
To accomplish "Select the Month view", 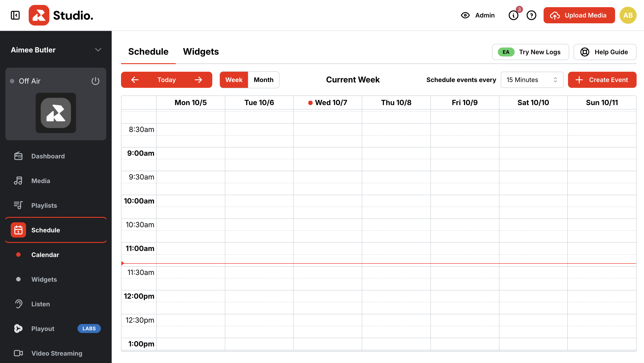I will click(264, 80).
